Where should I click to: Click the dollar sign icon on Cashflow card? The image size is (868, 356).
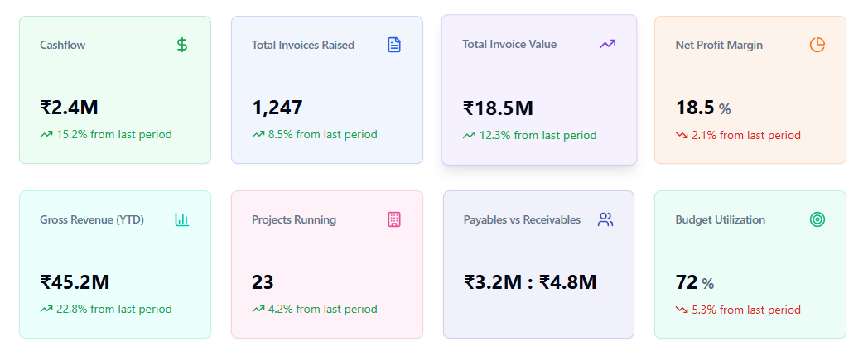point(182,45)
